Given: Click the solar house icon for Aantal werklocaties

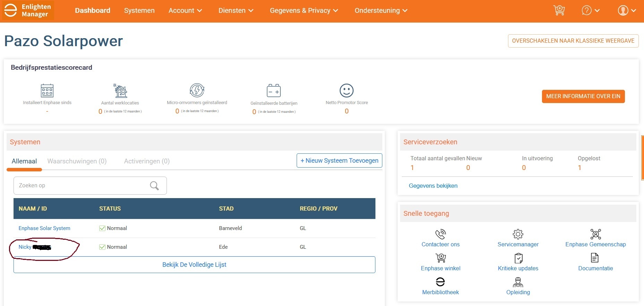Looking at the screenshot, I should 120,91.
